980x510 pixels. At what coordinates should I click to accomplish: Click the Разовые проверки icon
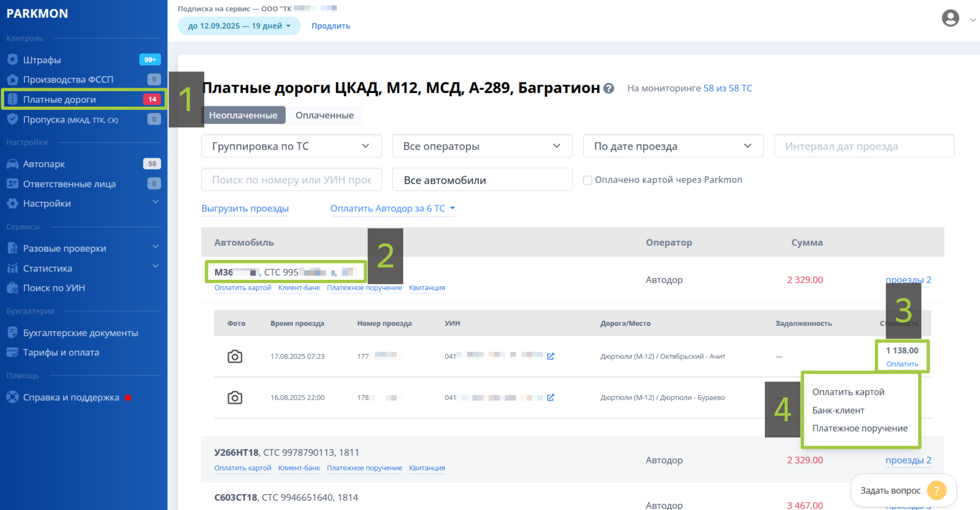(12, 249)
